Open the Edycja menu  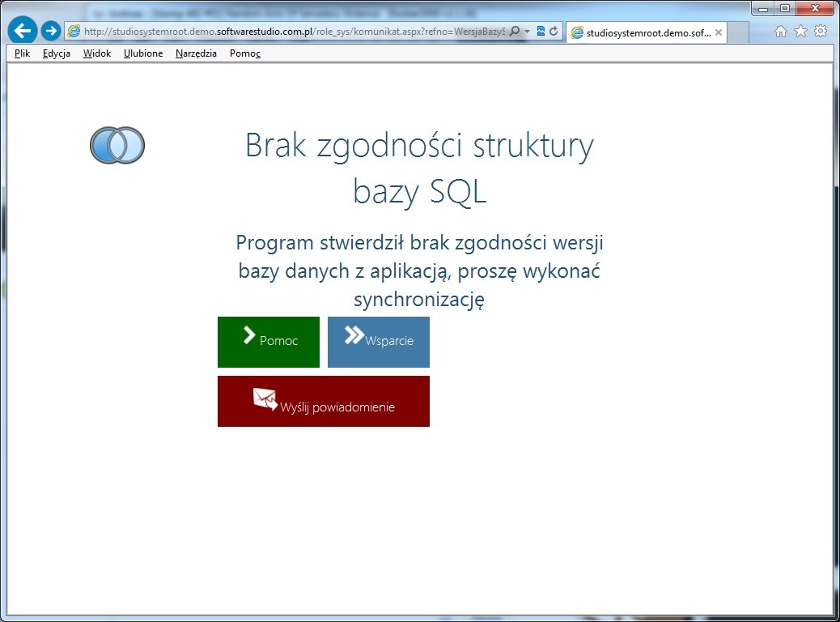(57, 53)
